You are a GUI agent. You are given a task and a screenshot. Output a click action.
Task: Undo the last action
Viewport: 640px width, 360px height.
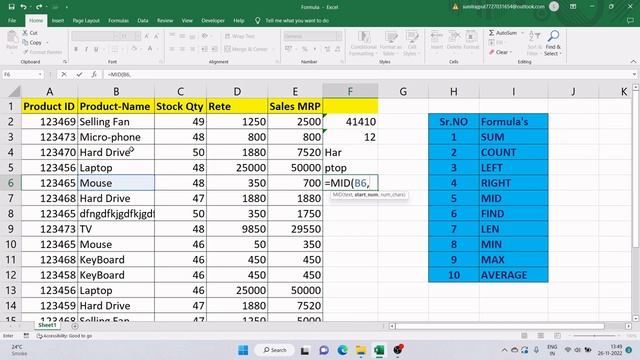point(24,7)
